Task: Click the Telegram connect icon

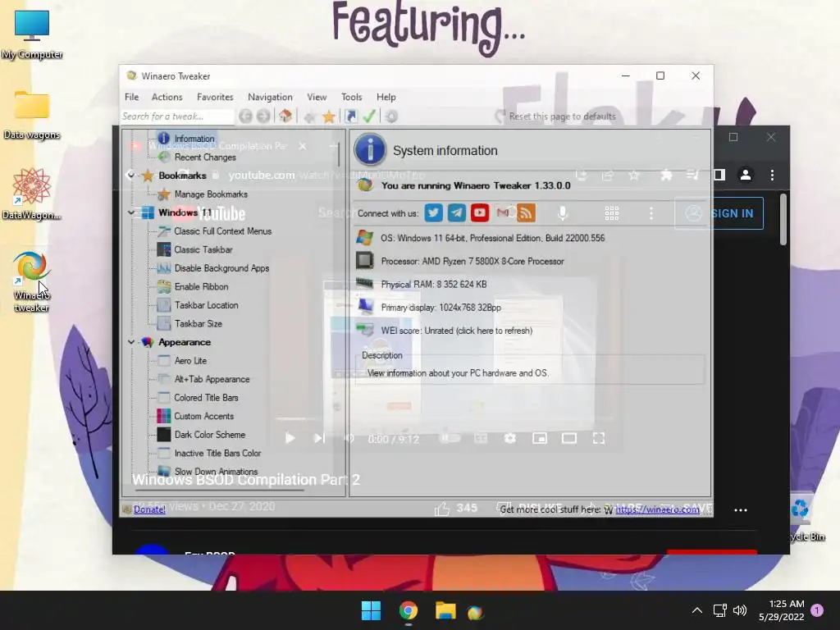Action: [456, 213]
